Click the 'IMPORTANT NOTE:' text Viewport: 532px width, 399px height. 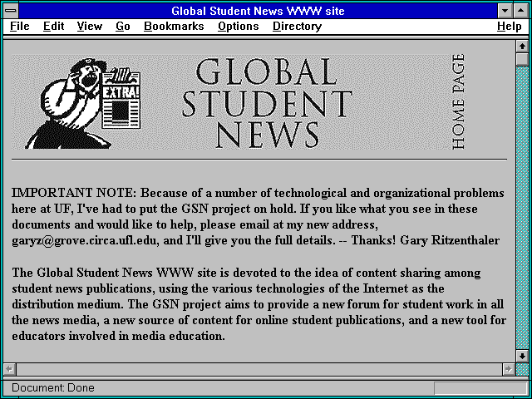click(x=74, y=193)
